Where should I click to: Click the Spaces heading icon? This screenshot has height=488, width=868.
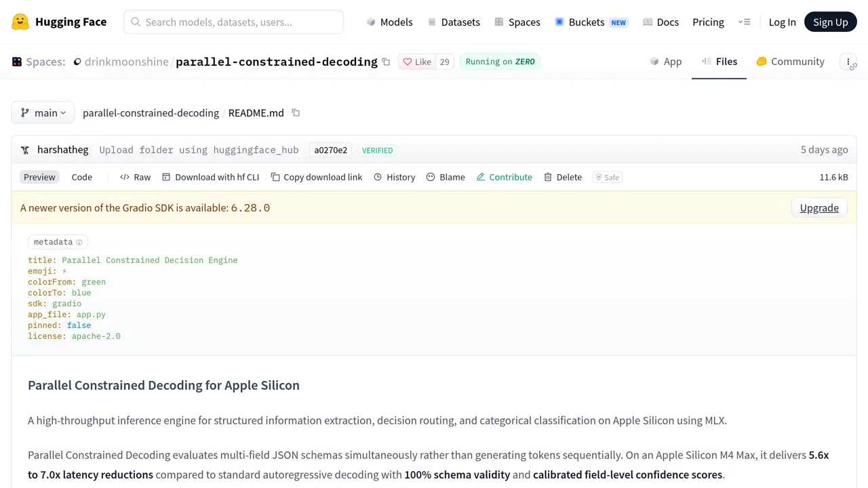(17, 62)
